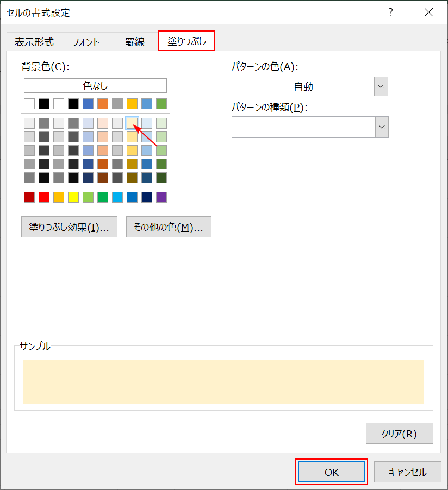Click the クリア button
The width and height of the screenshot is (448, 490).
(x=399, y=433)
